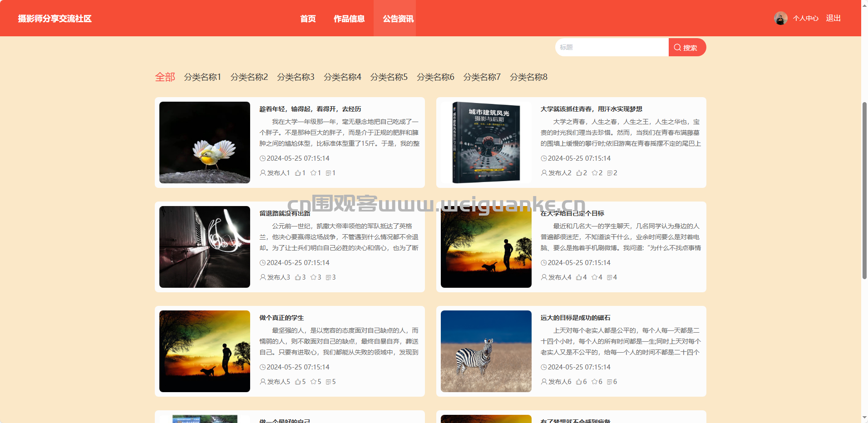Open article 趁着年轻，输得起，看得开，去经历

310,109
